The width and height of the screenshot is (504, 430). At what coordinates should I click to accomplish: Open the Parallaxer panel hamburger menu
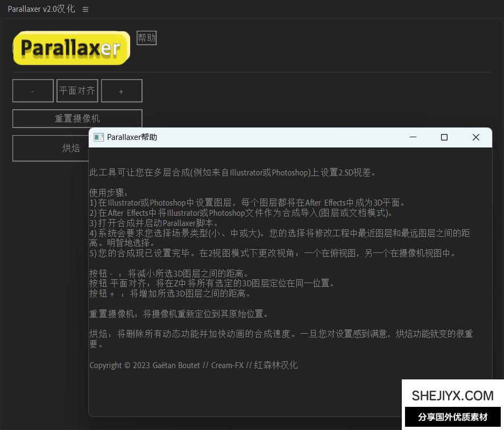[x=86, y=10]
